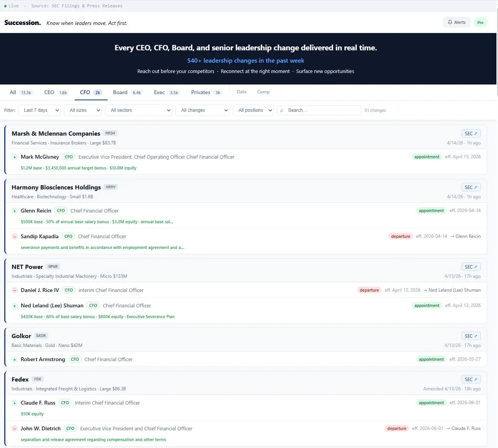This screenshot has width=498, height=448.
Task: Click the FDX ticker badge
Action: click(x=38, y=379)
